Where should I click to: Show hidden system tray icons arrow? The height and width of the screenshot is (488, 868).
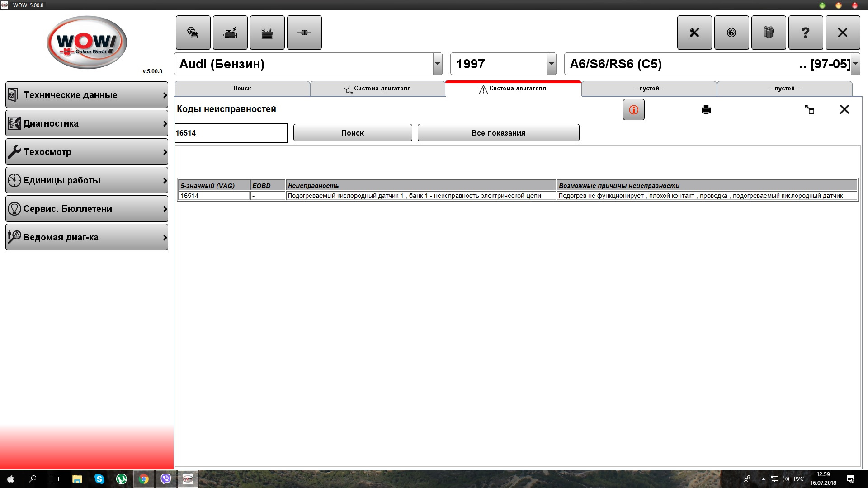763,479
